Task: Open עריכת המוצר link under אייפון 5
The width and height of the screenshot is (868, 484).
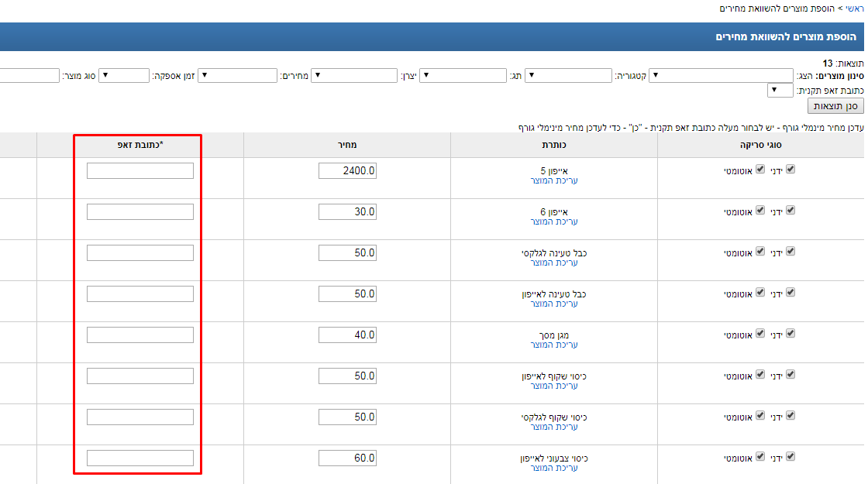Action: point(553,180)
